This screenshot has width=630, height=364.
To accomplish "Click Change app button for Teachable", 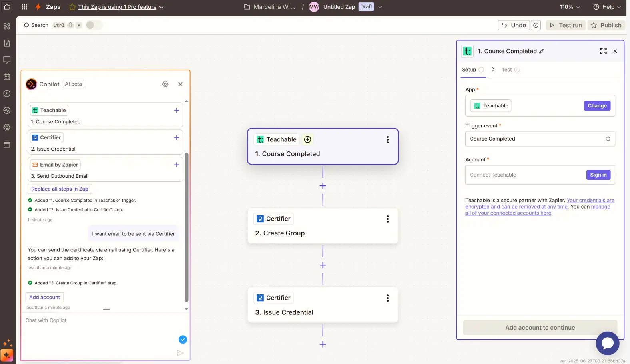I will click(597, 106).
